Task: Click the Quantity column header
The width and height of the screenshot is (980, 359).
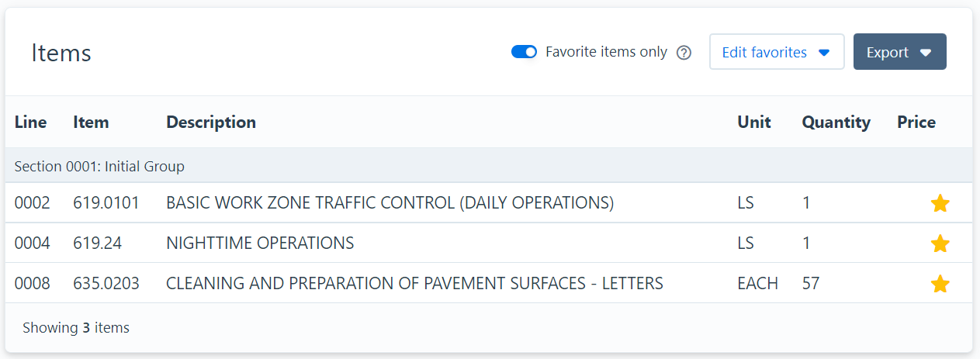Action: click(x=836, y=122)
